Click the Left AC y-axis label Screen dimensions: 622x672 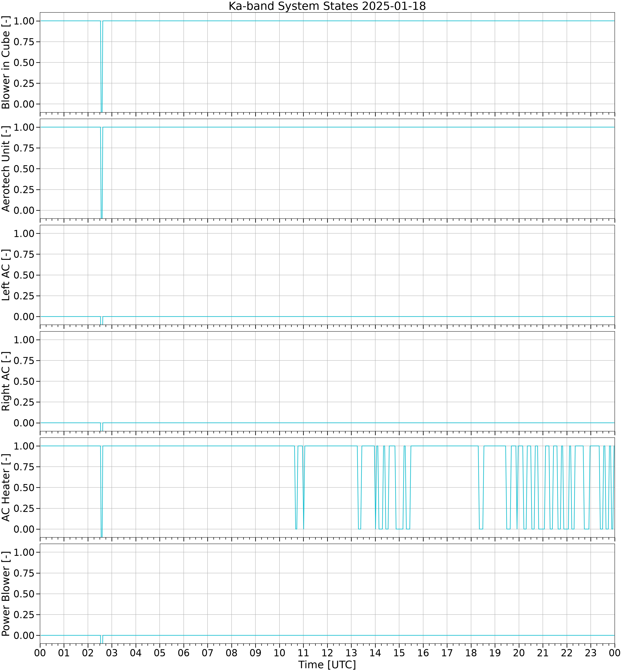pos(6,275)
